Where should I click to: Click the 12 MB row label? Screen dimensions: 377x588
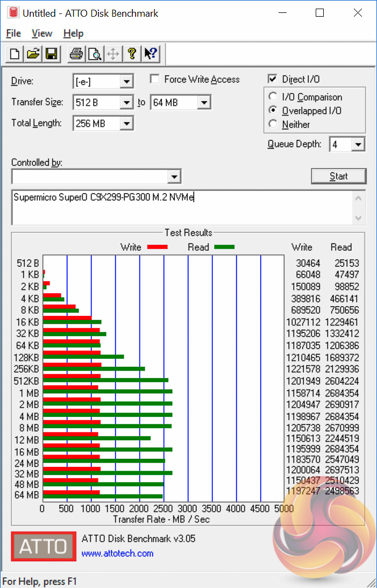[27, 440]
